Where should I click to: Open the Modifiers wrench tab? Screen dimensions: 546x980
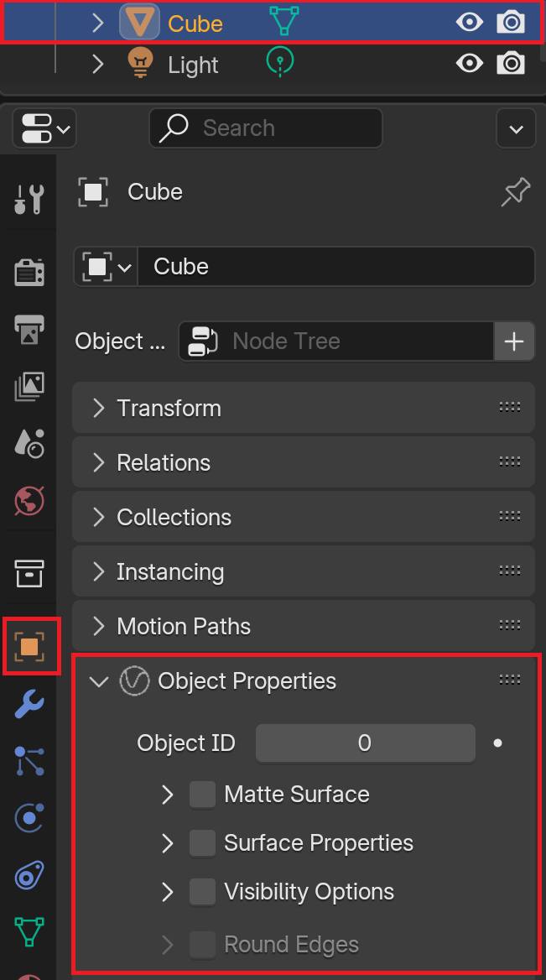pos(29,704)
